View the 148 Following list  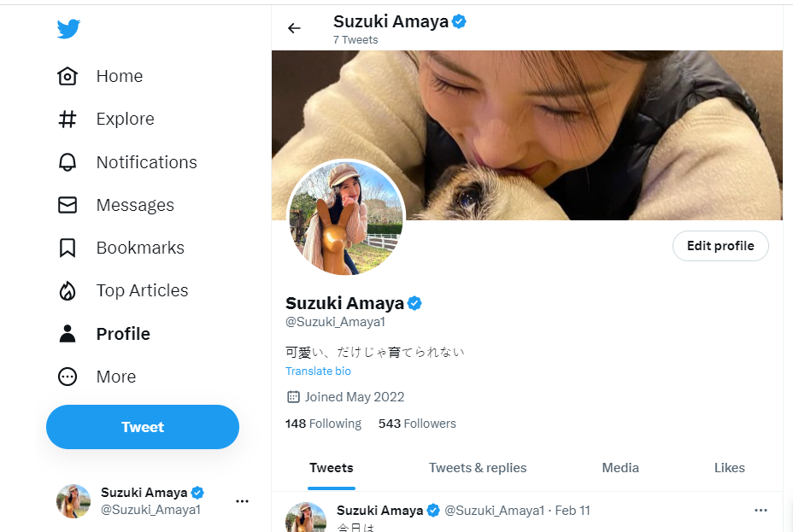click(x=323, y=424)
